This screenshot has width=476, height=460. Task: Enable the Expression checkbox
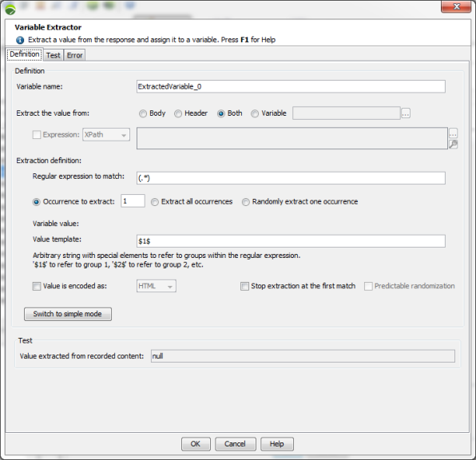click(37, 135)
